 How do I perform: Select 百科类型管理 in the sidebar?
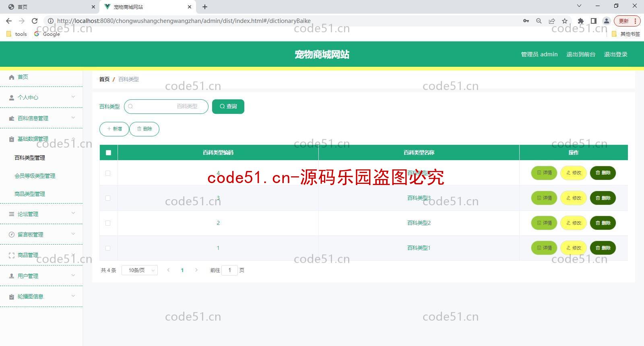(x=30, y=158)
